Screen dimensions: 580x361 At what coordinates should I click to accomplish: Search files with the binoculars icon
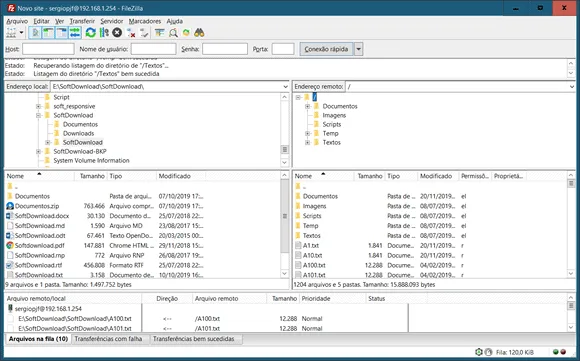click(199, 33)
